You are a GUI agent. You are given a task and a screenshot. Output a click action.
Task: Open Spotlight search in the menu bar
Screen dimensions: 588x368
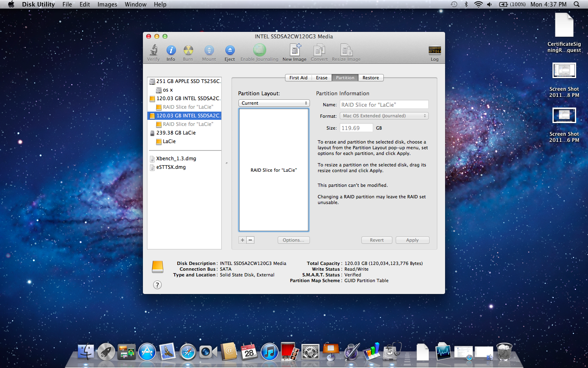point(577,4)
